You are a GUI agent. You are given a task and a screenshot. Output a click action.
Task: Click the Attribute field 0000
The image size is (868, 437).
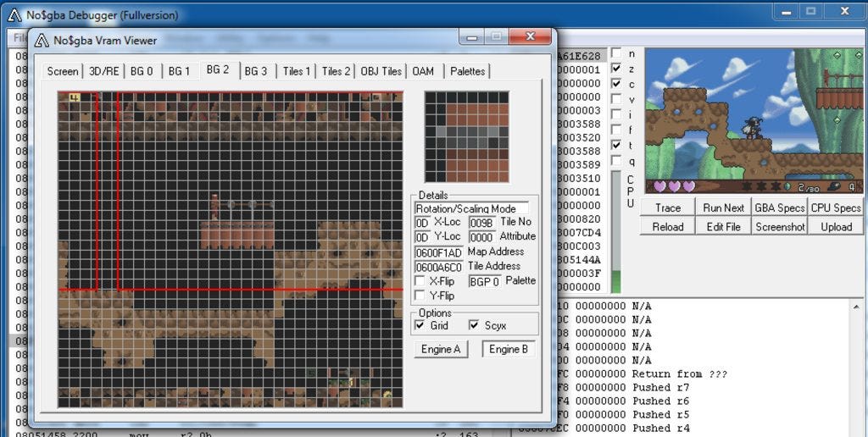482,237
